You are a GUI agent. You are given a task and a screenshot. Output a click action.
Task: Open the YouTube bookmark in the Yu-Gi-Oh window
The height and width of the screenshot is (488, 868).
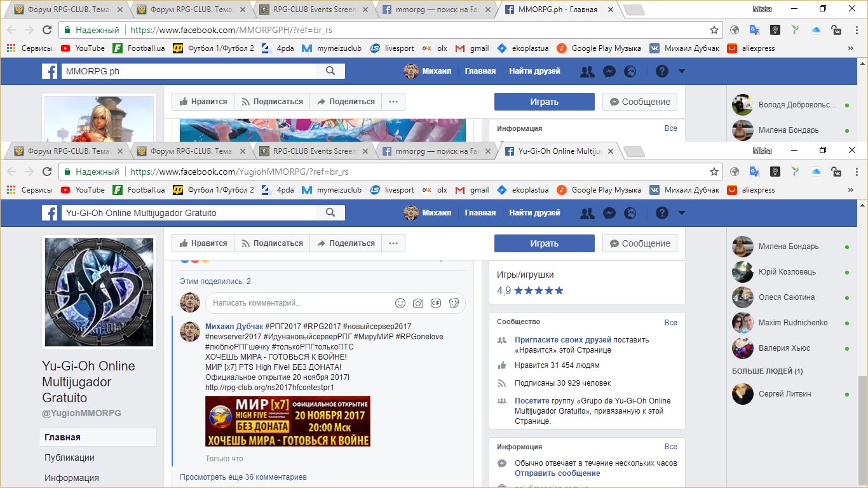[83, 190]
